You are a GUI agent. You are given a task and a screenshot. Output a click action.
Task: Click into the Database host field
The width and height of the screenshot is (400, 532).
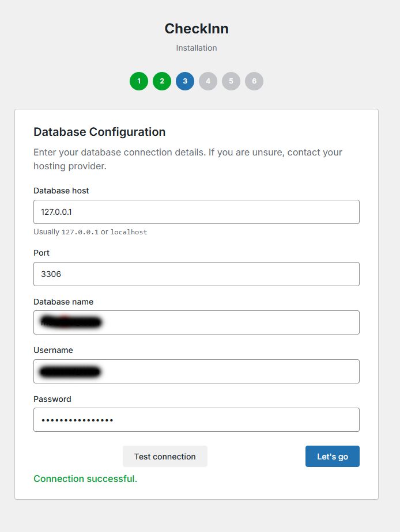click(197, 212)
